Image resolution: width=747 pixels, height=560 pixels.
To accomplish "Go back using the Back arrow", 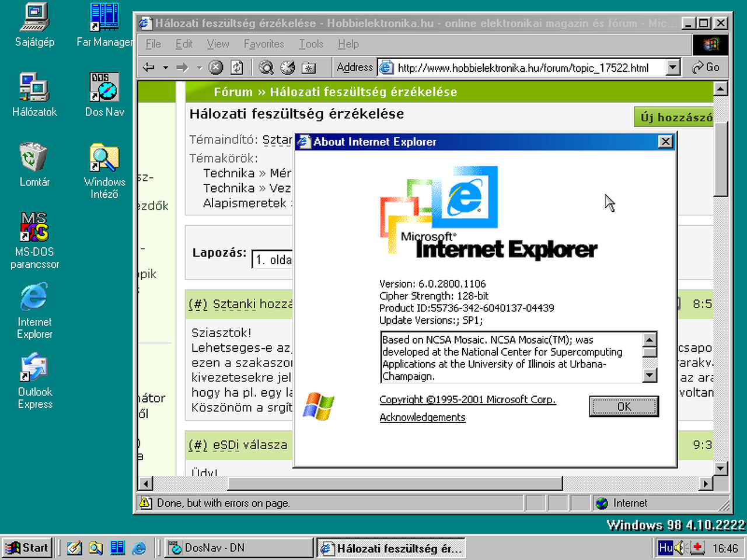I will point(149,68).
